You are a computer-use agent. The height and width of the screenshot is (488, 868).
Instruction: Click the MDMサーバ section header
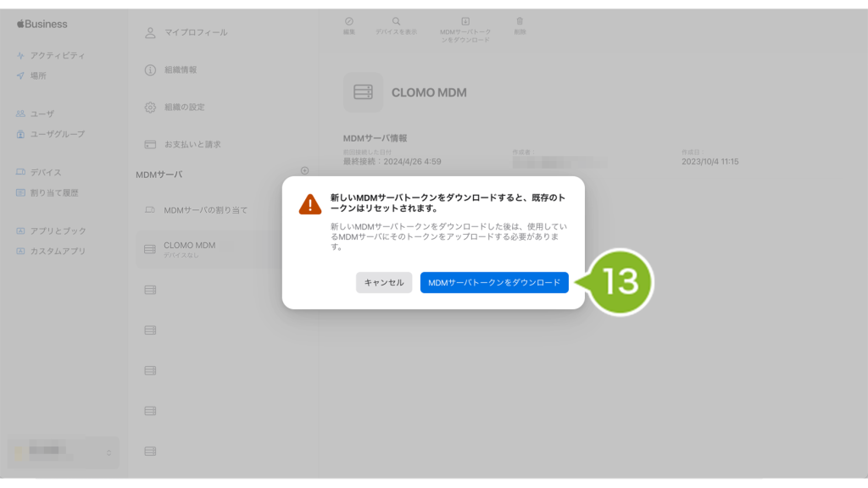click(159, 175)
